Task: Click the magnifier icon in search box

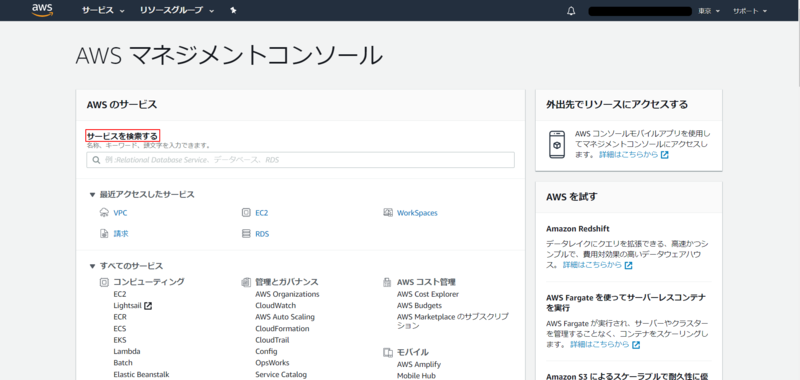Action: point(96,160)
